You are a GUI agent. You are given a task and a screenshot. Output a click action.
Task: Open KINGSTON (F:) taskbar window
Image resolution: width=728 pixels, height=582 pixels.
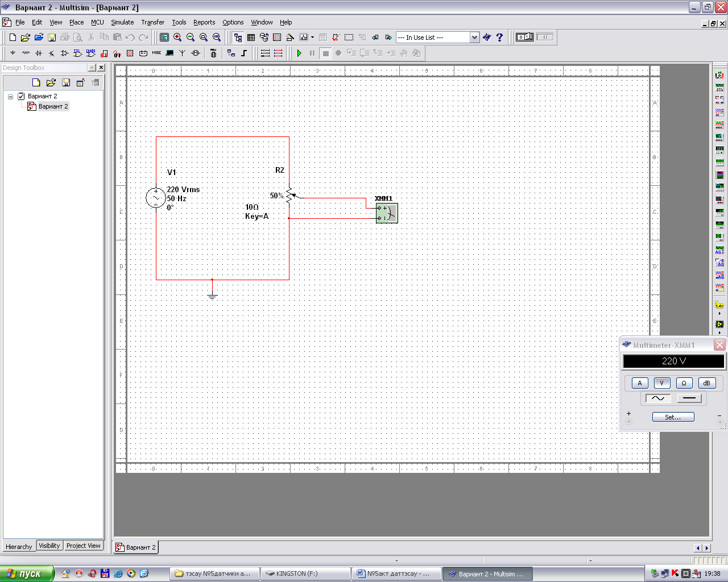pyautogui.click(x=305, y=573)
